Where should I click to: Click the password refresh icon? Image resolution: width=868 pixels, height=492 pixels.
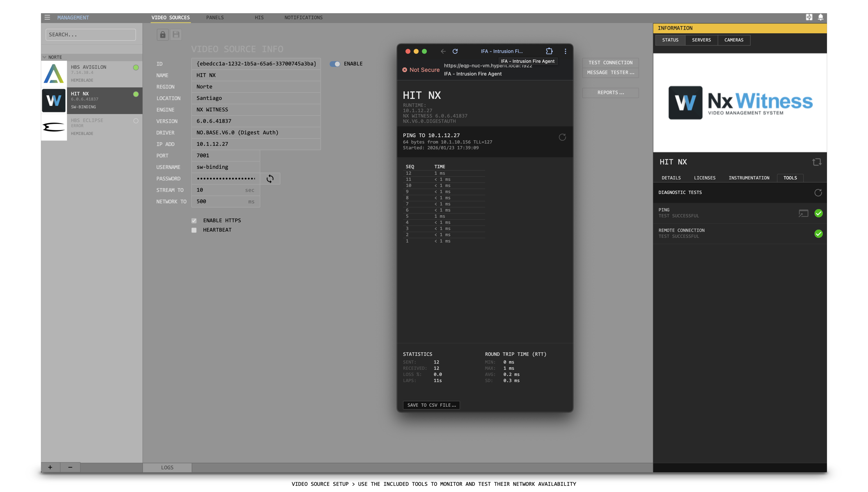270,179
